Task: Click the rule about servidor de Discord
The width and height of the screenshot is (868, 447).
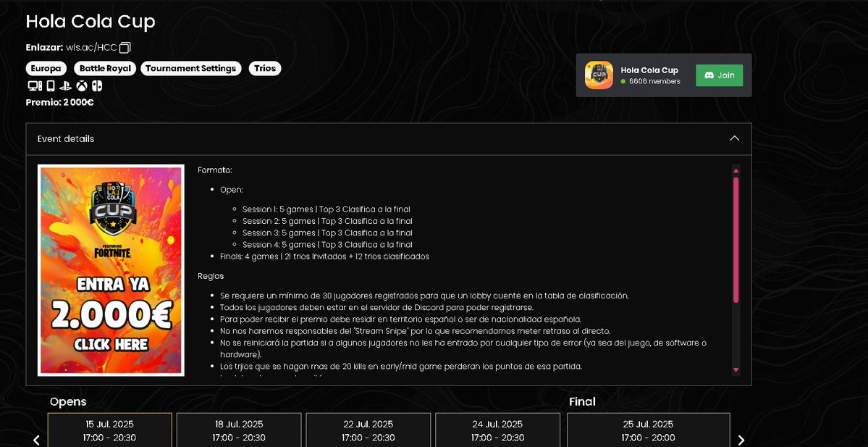Action: pyautogui.click(x=376, y=307)
